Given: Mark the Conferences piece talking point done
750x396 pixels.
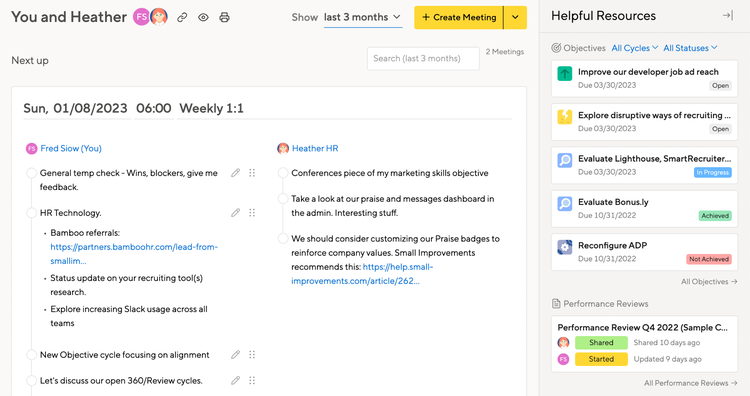Looking at the screenshot, I should tap(283, 173).
